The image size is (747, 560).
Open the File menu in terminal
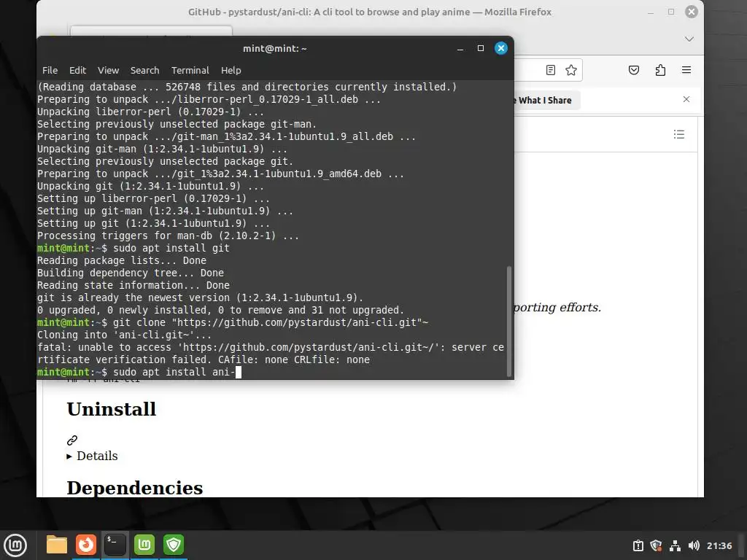tap(50, 70)
